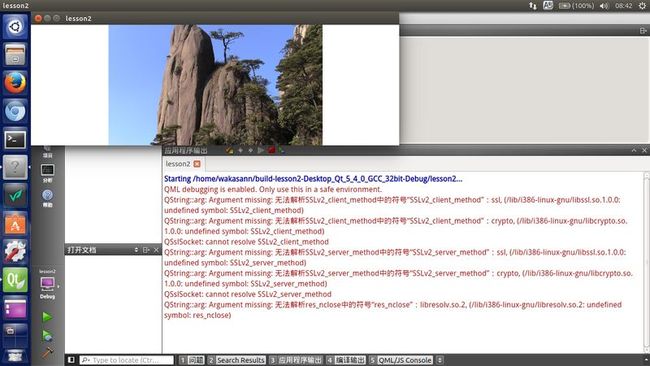650x366 pixels.
Task: Re-run this run configuration in output toolbar
Action: pyautogui.click(x=261, y=150)
